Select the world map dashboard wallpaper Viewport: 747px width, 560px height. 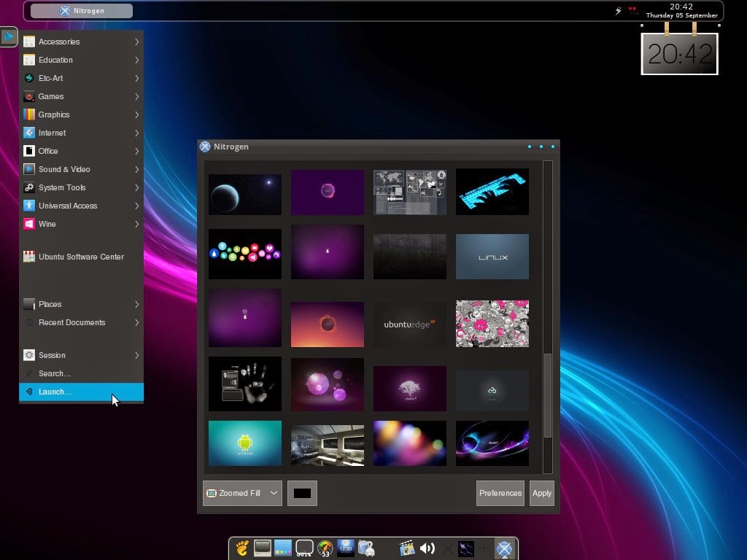point(410,192)
